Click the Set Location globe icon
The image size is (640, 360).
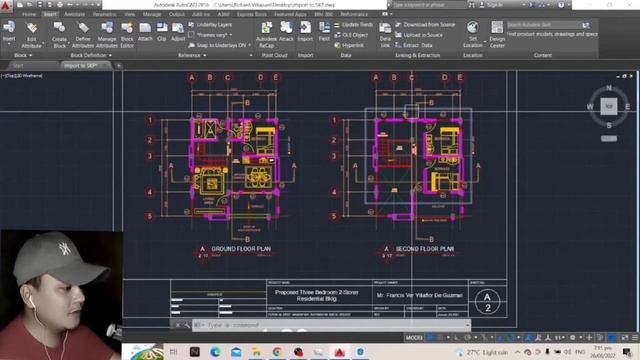pos(473,27)
